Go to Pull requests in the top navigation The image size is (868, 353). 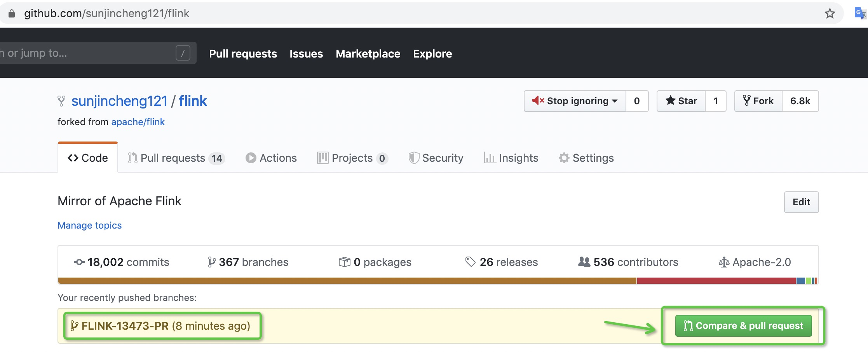pos(243,54)
